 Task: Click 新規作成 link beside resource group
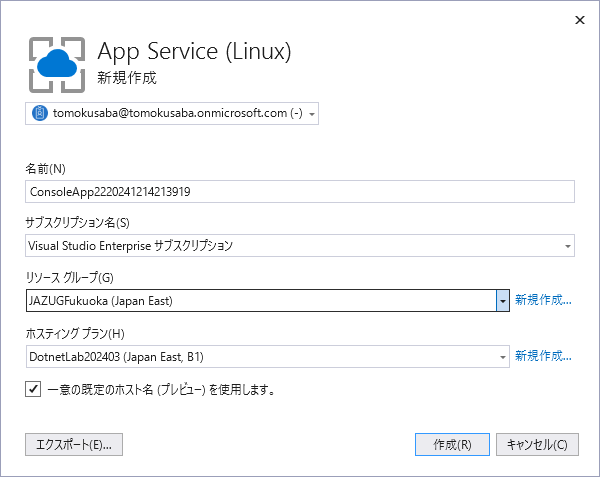(543, 300)
